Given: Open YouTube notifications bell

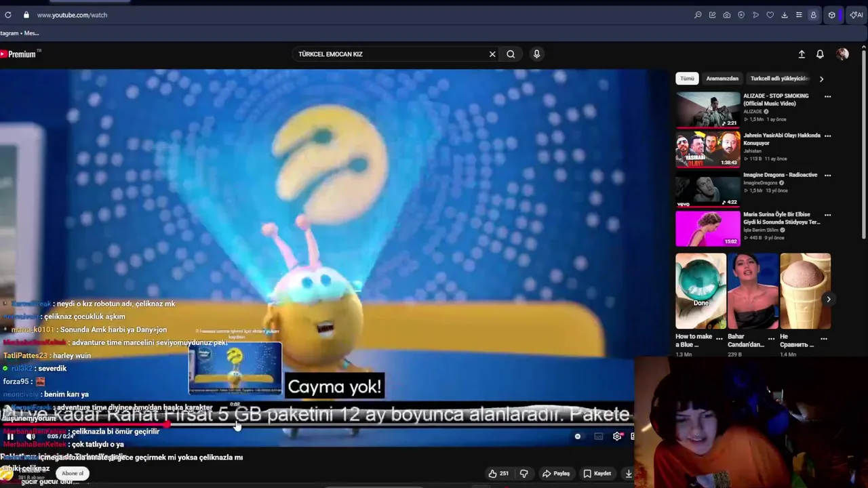Looking at the screenshot, I should [x=820, y=54].
